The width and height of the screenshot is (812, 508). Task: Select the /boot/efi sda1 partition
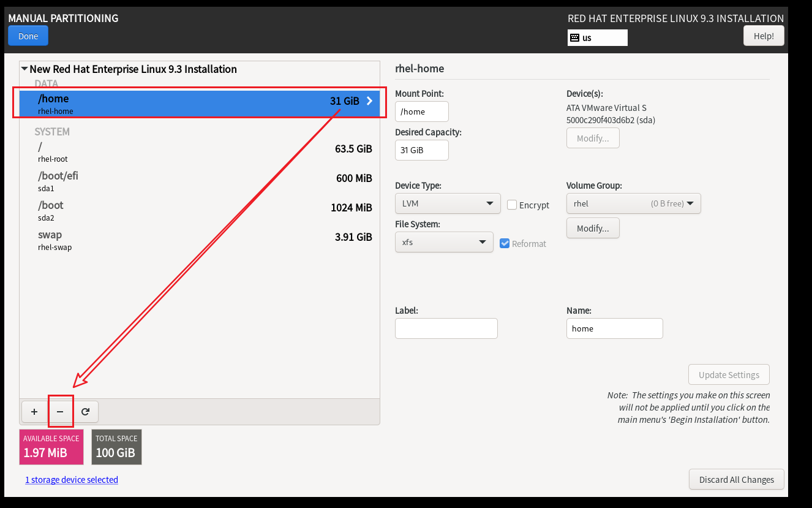[x=200, y=181]
